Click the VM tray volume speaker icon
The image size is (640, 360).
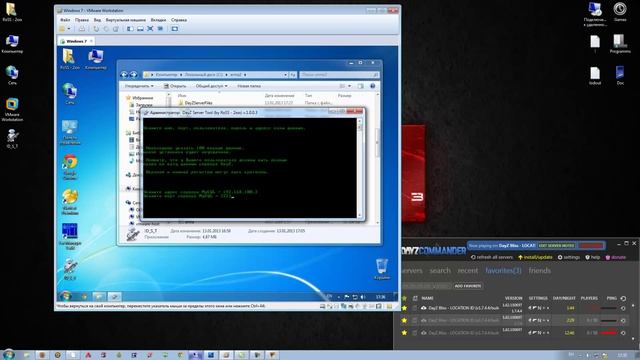(x=363, y=297)
